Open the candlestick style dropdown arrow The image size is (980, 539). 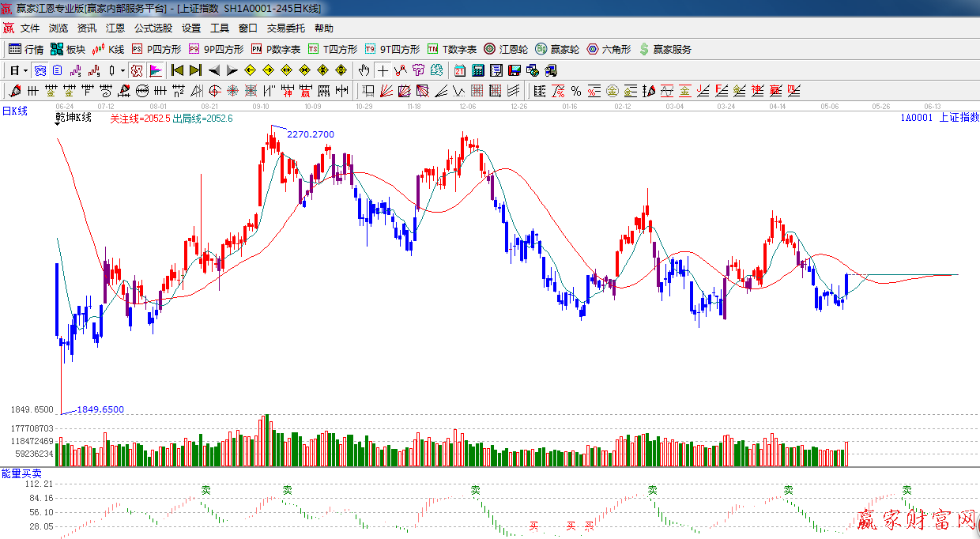(122, 70)
